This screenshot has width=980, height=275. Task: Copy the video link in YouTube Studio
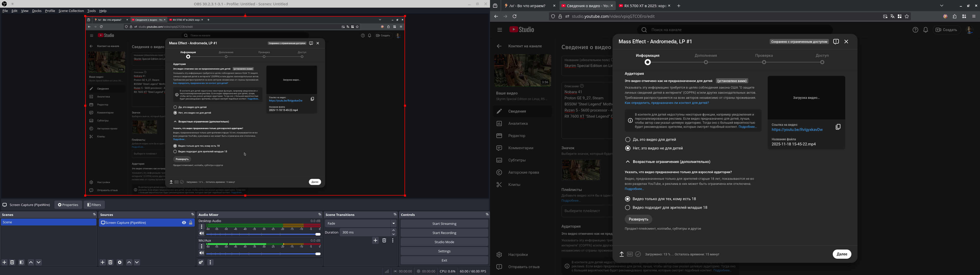(838, 127)
